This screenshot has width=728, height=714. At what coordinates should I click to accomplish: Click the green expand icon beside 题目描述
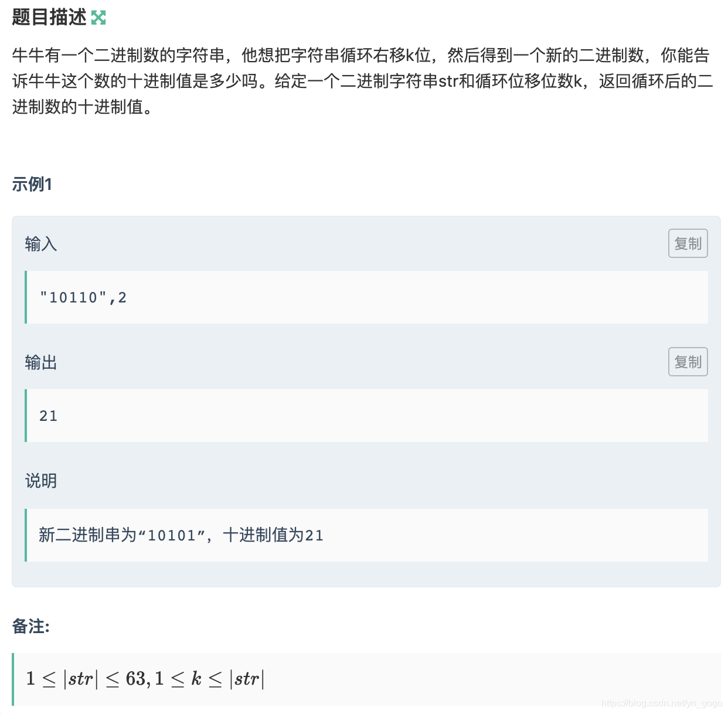[100, 16]
